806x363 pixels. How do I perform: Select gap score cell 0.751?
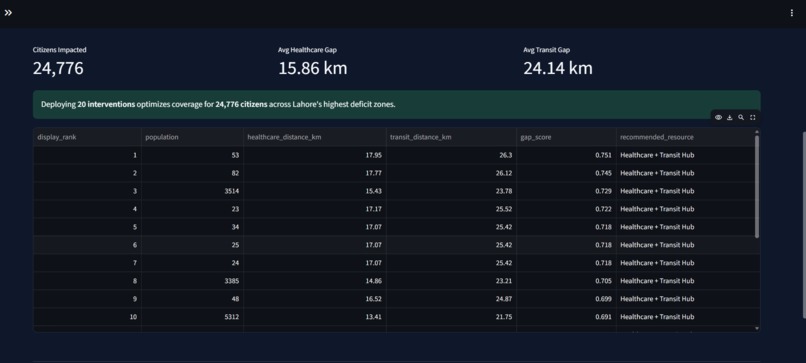[x=566, y=155]
